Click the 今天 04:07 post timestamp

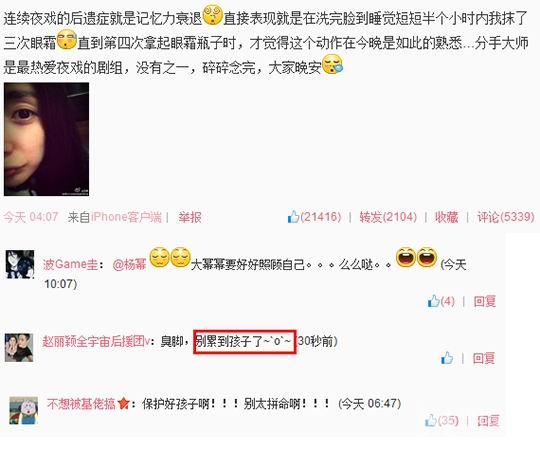[x=31, y=217]
